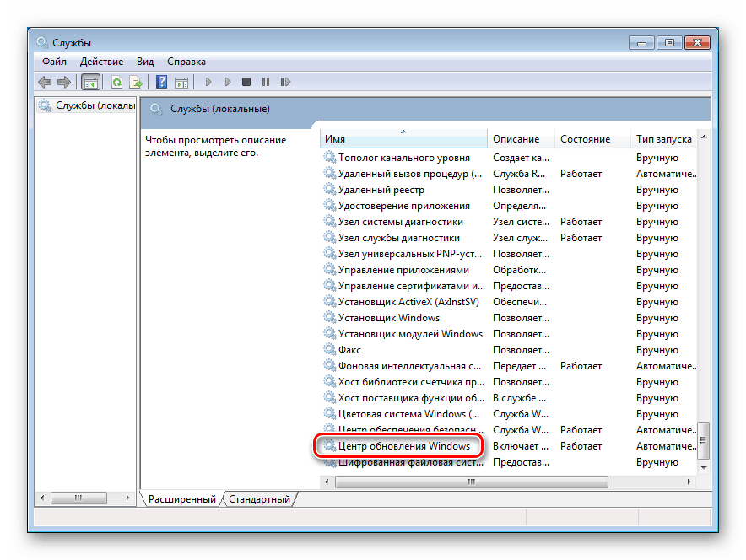
Task: Minimize the Службы window
Action: point(641,43)
